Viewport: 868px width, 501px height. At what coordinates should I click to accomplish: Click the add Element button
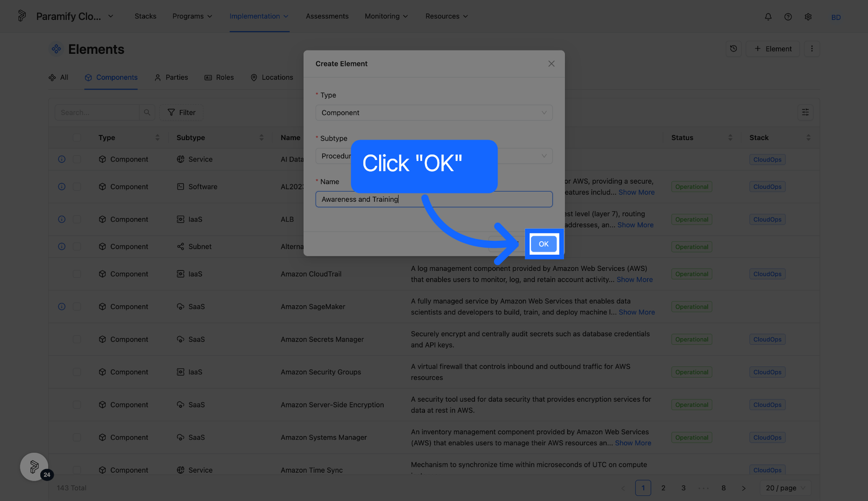pos(773,49)
